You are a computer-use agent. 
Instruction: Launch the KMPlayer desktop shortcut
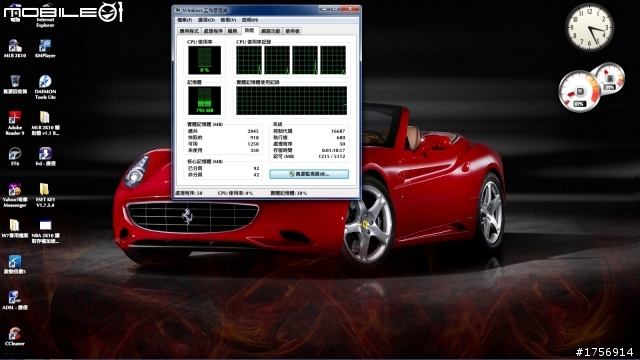(45, 48)
